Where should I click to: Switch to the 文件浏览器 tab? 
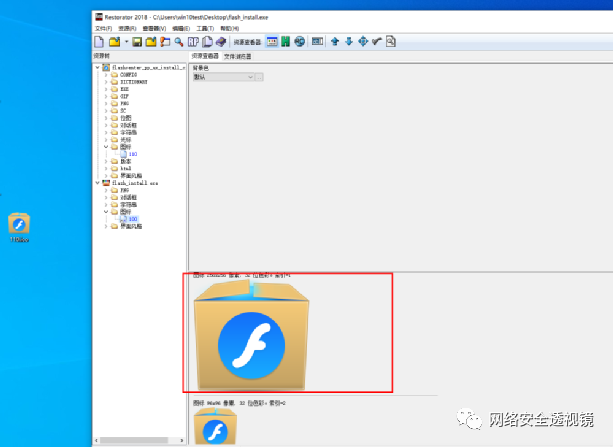pos(237,57)
